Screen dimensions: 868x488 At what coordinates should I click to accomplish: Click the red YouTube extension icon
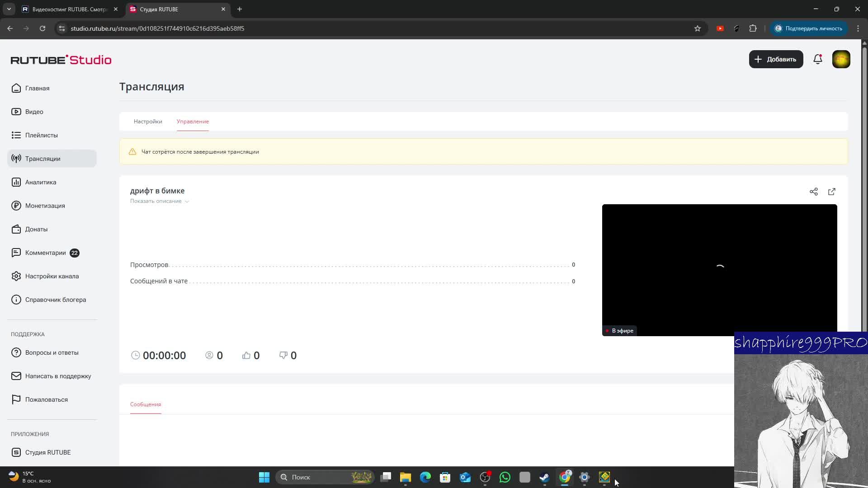click(720, 28)
